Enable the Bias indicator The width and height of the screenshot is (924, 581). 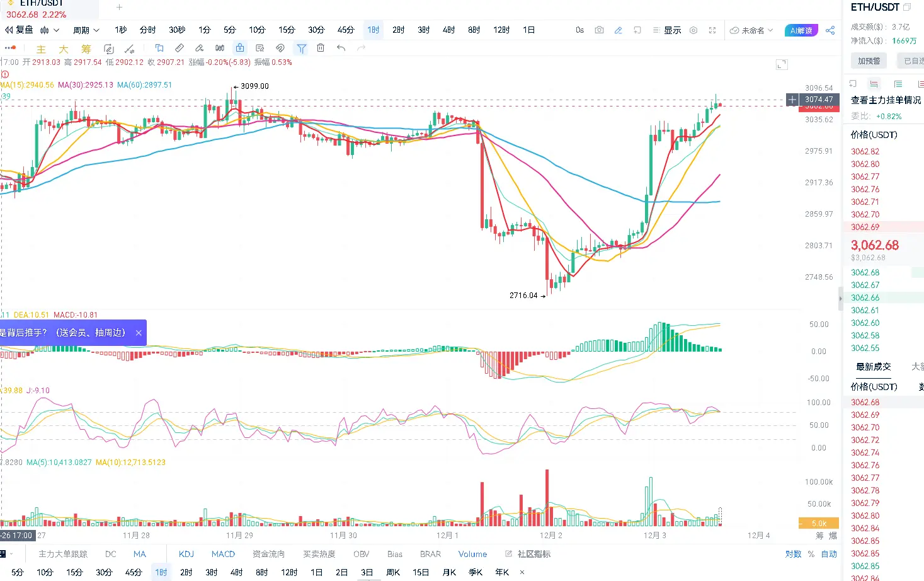click(x=395, y=554)
